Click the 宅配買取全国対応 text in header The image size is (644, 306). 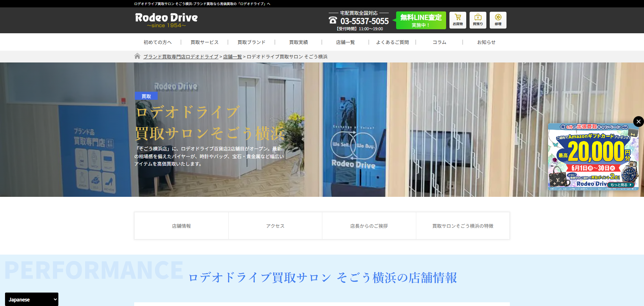[359, 13]
